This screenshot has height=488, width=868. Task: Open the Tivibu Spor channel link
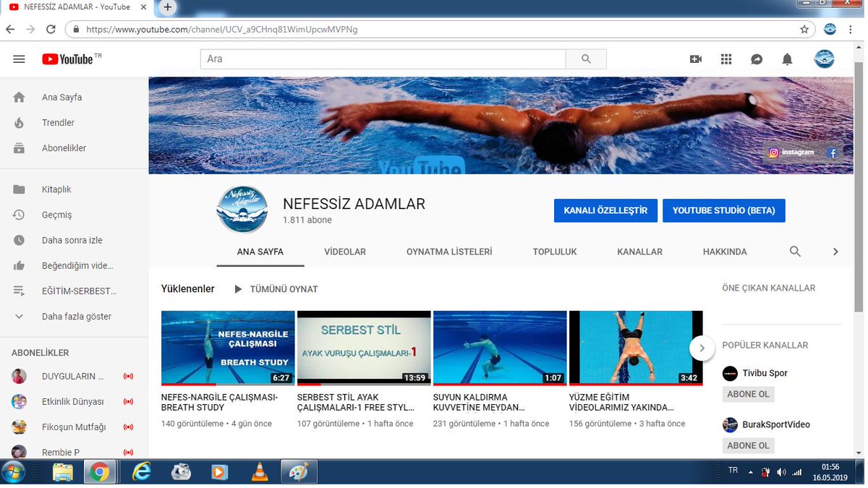(765, 373)
